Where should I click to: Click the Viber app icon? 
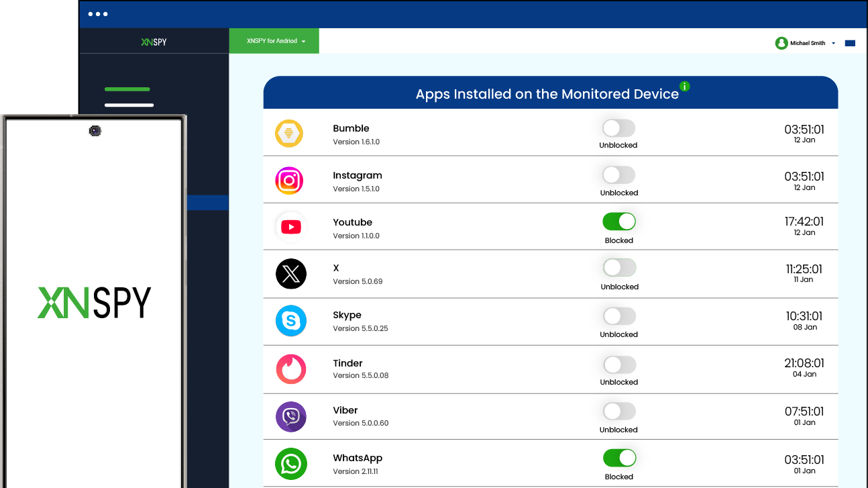[x=291, y=417]
